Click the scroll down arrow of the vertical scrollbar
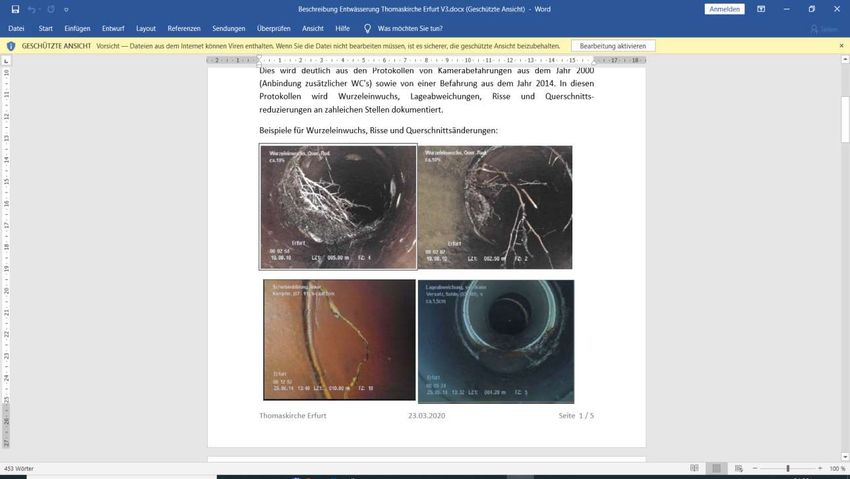The width and height of the screenshot is (850, 479). pyautogui.click(x=845, y=457)
